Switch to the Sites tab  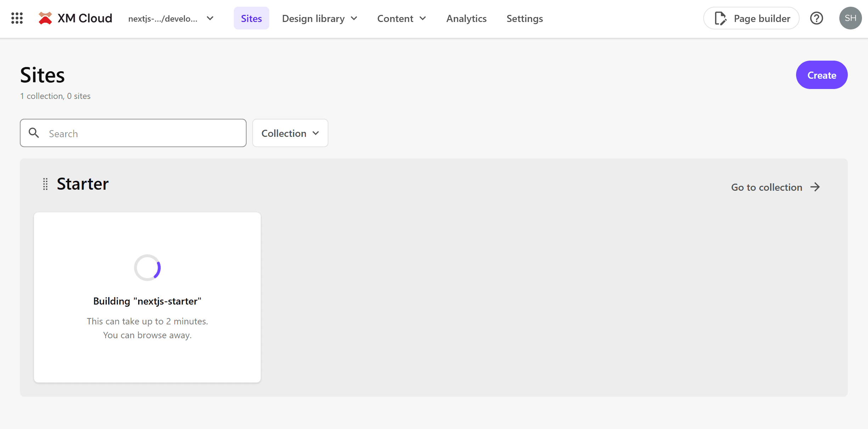tap(251, 18)
